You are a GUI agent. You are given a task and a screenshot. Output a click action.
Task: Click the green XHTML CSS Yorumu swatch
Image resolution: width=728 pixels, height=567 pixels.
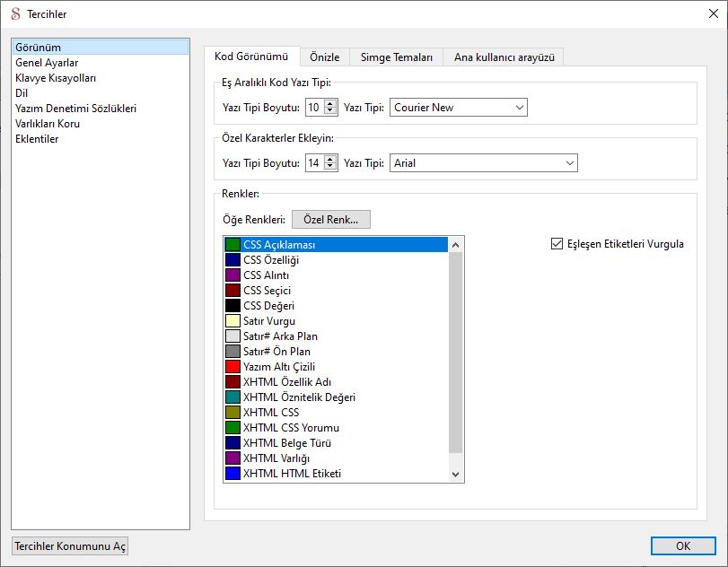pos(232,427)
